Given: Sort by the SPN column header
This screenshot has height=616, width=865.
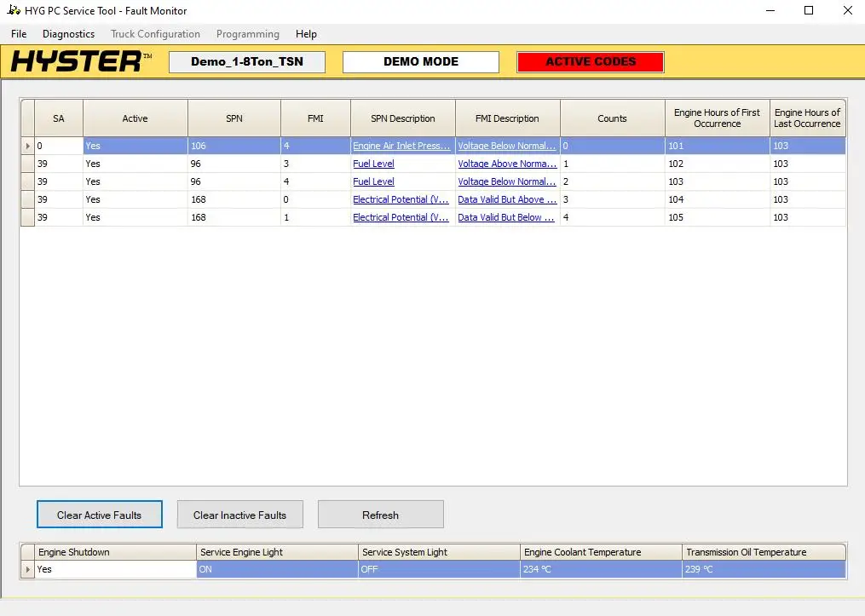Looking at the screenshot, I should (x=234, y=118).
